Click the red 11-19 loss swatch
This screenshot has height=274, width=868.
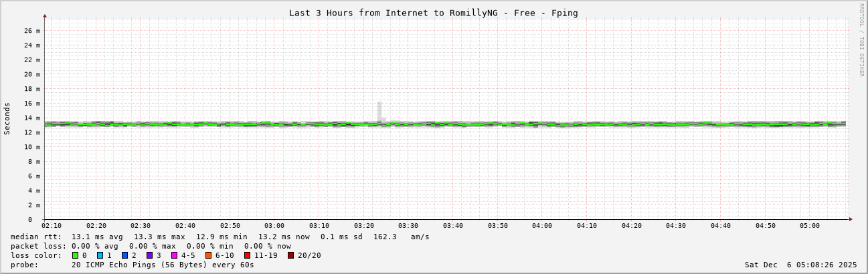pos(248,255)
